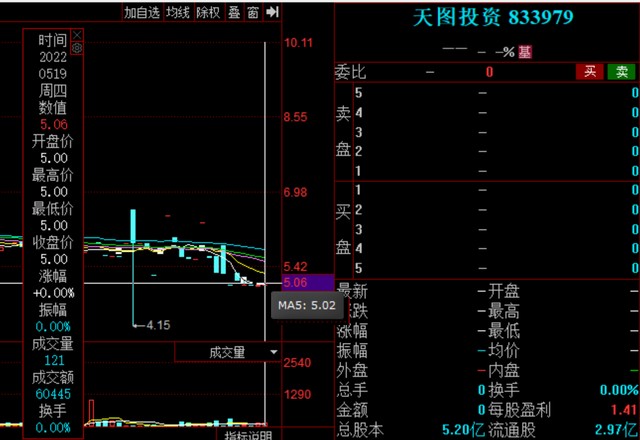Click the 基 badge beside percent
This screenshot has height=440, width=640.
525,52
